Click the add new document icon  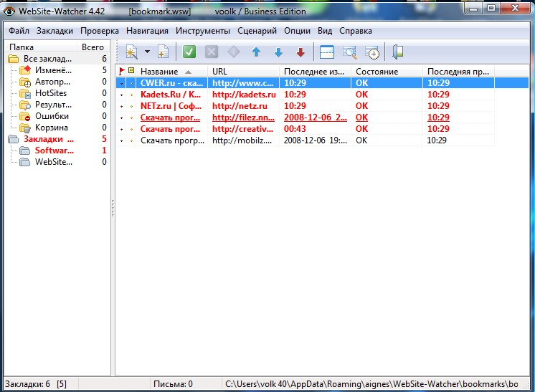point(163,52)
